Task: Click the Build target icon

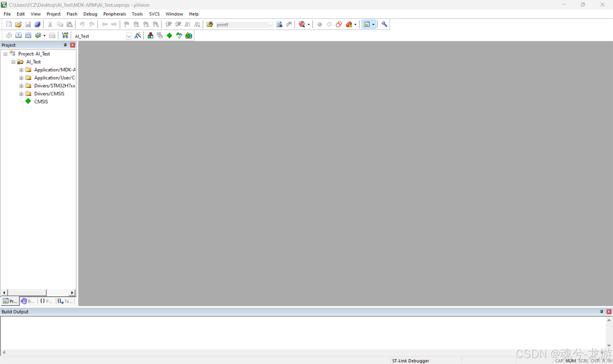Action: (x=19, y=35)
